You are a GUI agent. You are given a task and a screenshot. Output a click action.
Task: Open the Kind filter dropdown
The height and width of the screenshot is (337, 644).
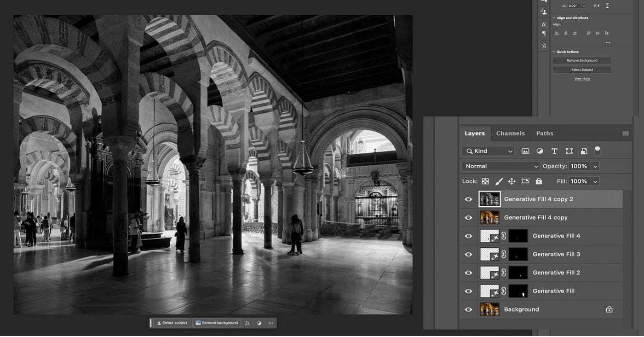coord(488,151)
